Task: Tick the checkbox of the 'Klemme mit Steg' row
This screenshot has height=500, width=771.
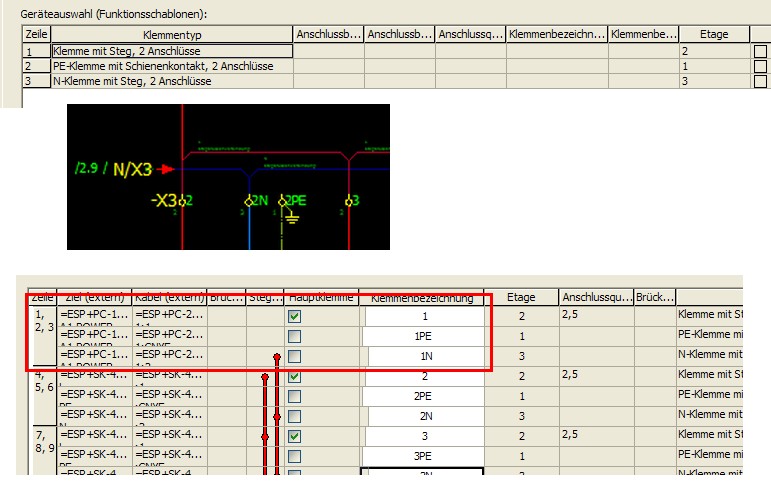Action: pos(760,51)
